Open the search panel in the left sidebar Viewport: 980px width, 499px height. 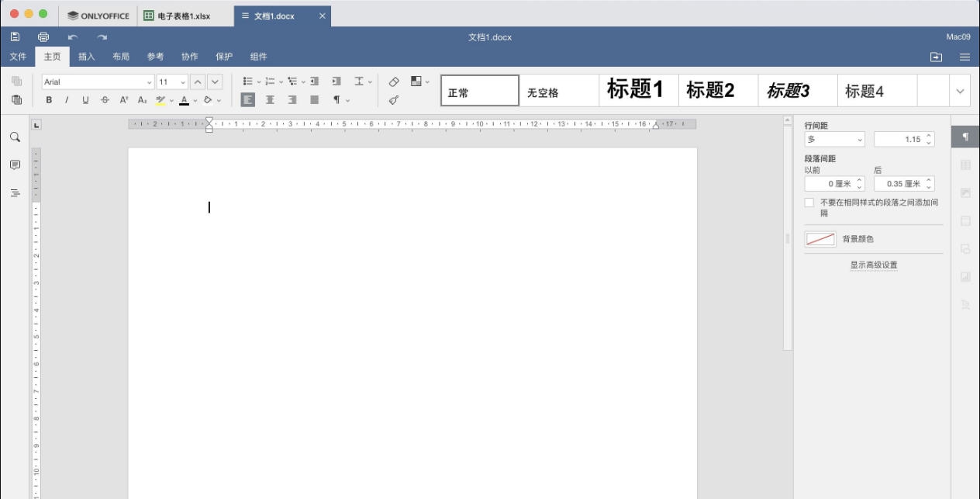point(14,137)
